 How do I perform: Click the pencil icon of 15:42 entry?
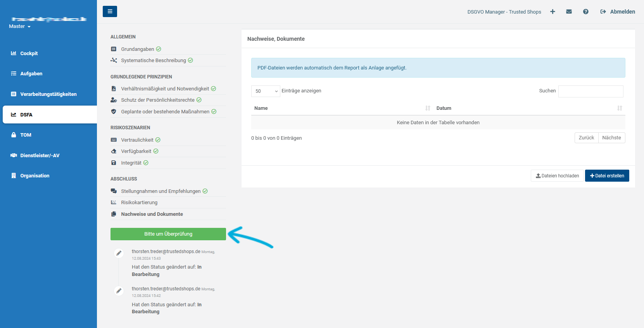(119, 291)
